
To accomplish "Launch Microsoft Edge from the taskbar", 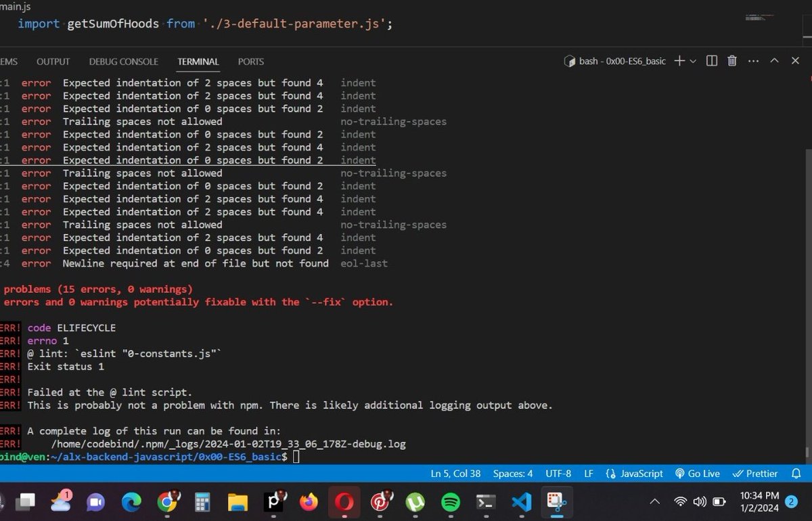I will coord(131,502).
